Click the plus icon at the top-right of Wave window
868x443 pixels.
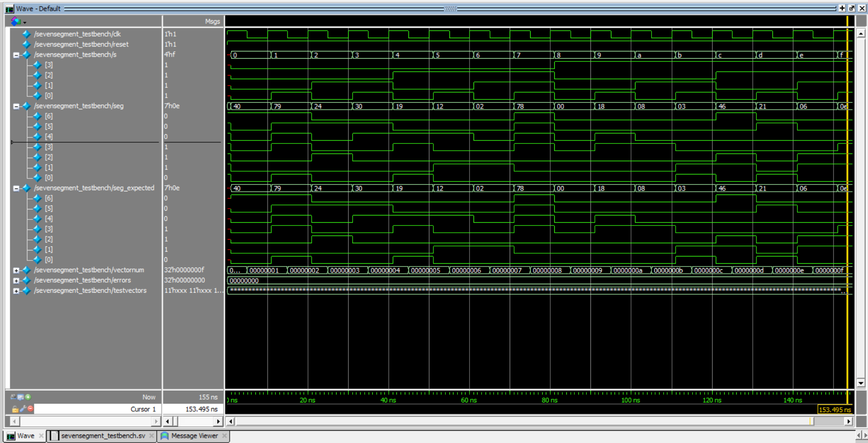(843, 8)
